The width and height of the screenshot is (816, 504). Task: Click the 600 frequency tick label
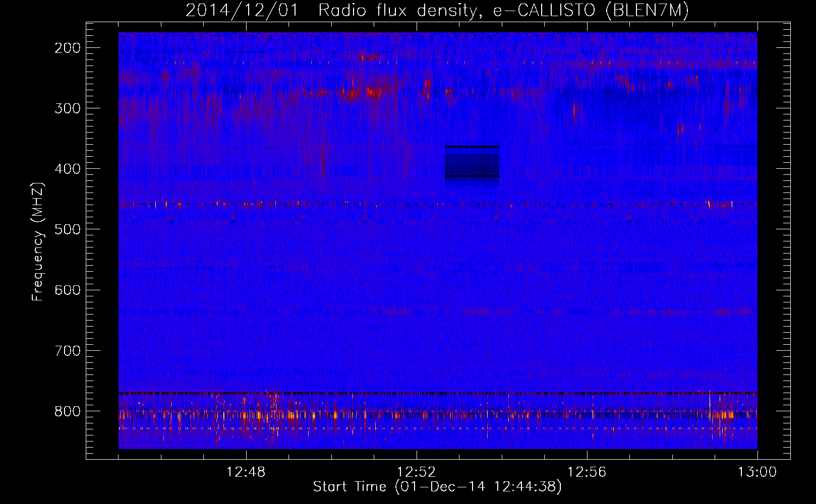point(67,290)
